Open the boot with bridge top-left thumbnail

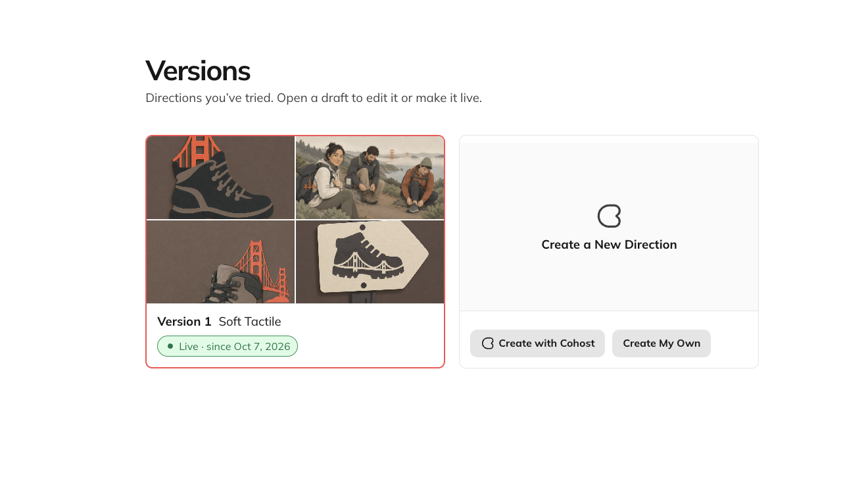pyautogui.click(x=220, y=178)
